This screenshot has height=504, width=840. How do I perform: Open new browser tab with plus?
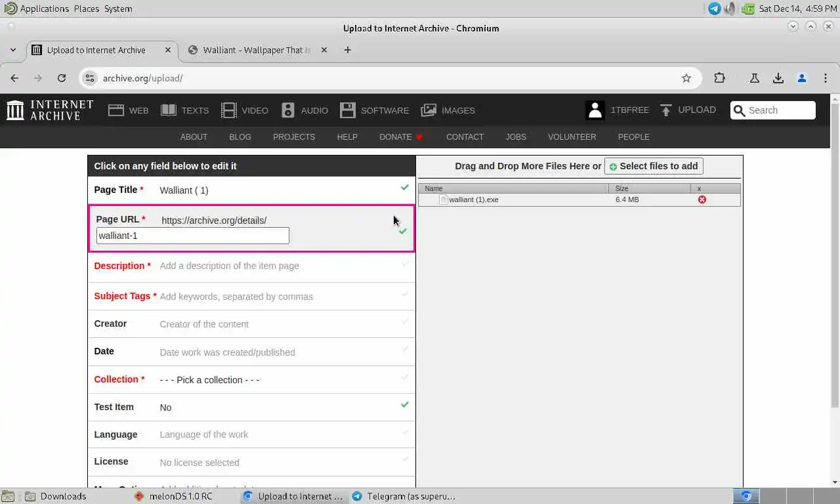[348, 50]
